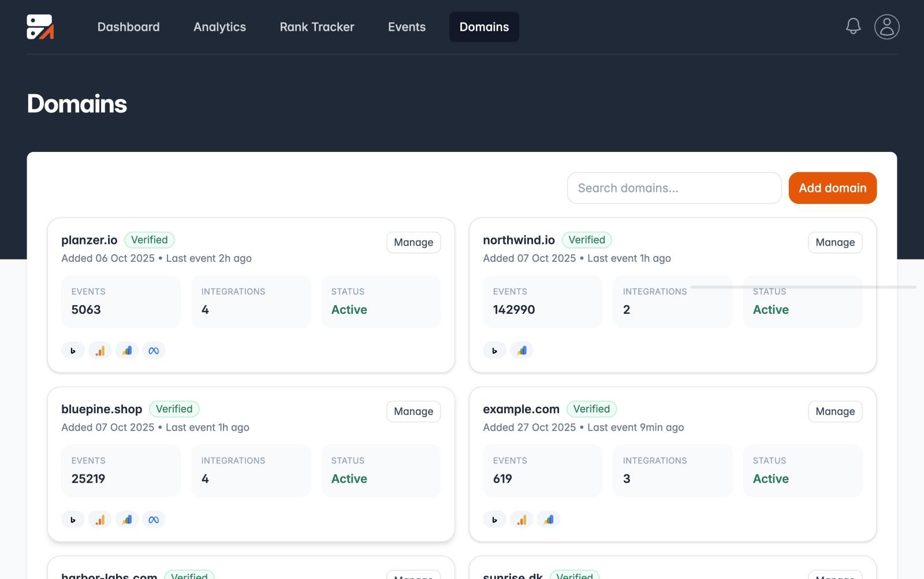Viewport: 924px width, 579px height.
Task: Click the 619 events count
Action: tap(502, 479)
